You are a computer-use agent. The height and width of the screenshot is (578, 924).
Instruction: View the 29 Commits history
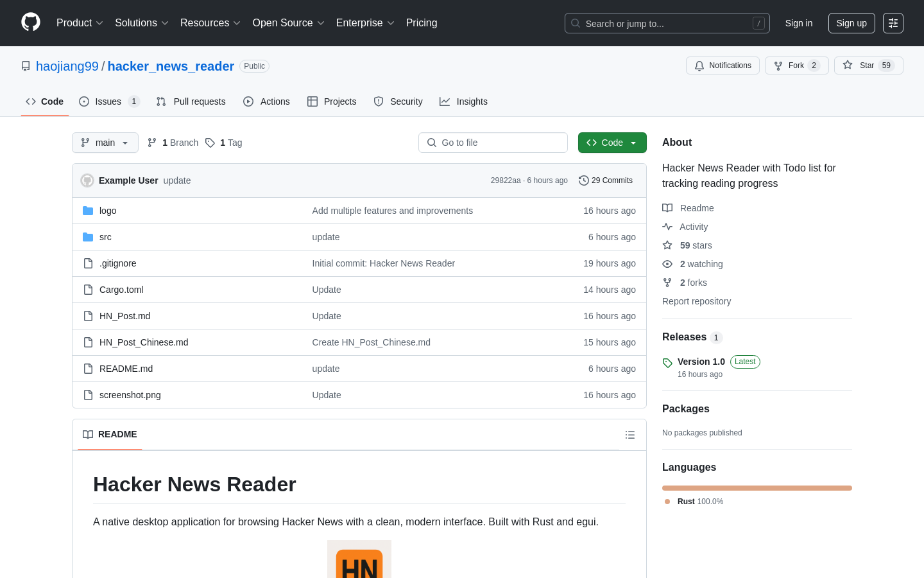coord(606,180)
